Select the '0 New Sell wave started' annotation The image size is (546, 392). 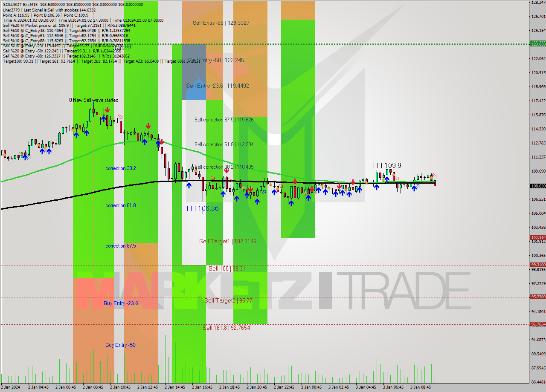point(94,100)
